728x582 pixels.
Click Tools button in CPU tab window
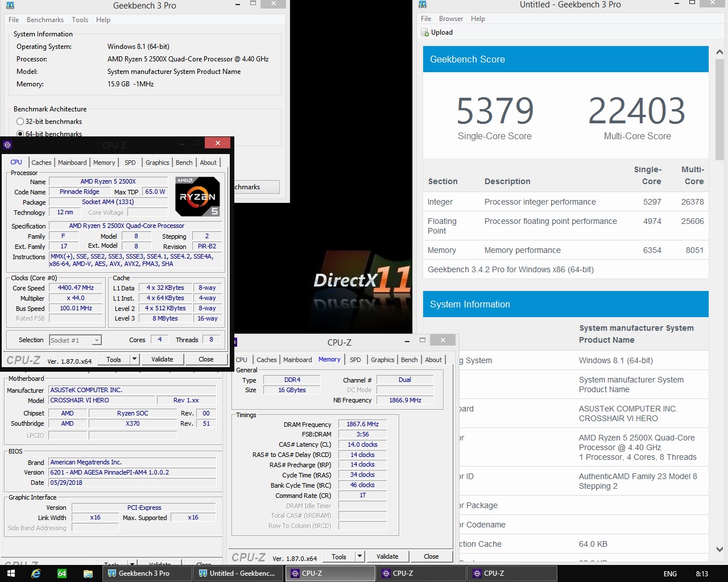pyautogui.click(x=114, y=359)
